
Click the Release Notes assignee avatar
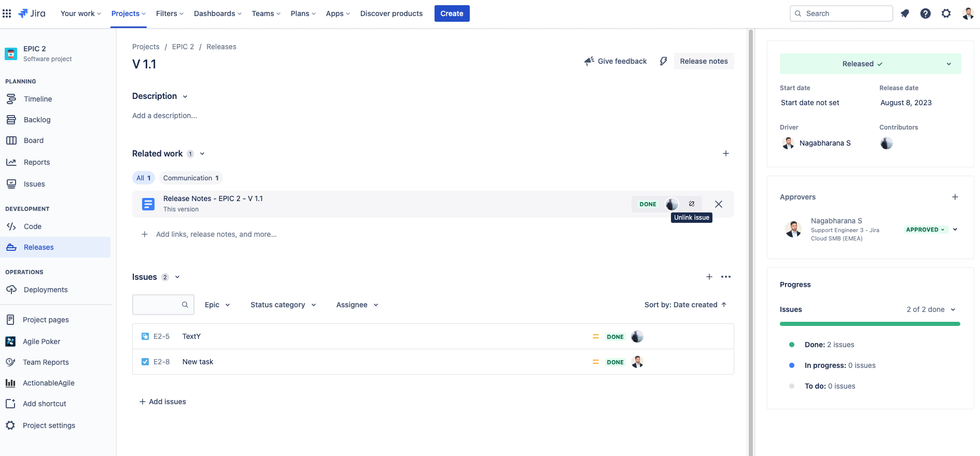pyautogui.click(x=672, y=204)
